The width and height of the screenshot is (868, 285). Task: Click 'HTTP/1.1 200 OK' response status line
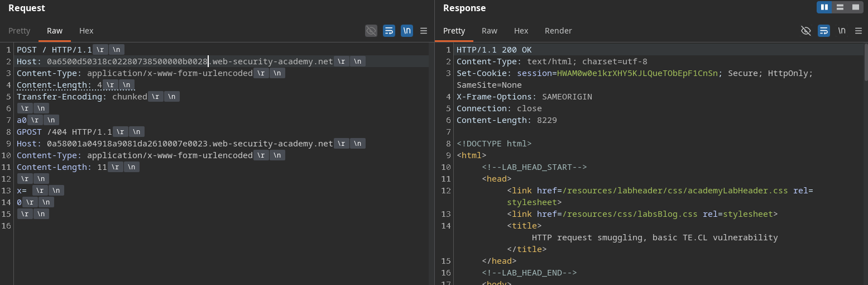[x=494, y=50]
